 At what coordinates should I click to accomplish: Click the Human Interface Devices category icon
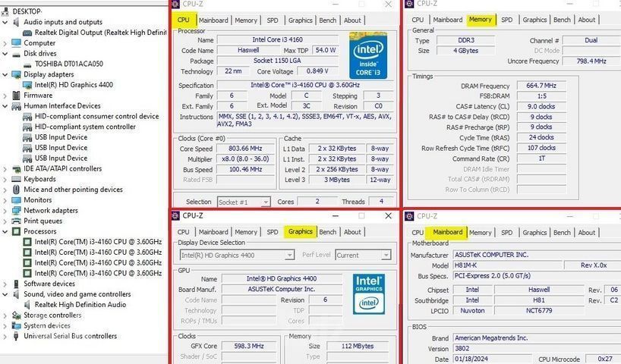coord(16,106)
